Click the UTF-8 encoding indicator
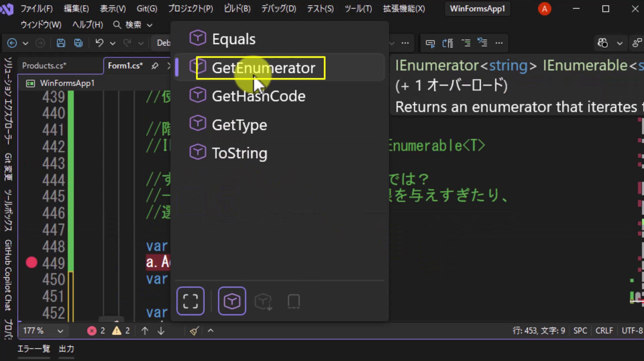 [632, 331]
